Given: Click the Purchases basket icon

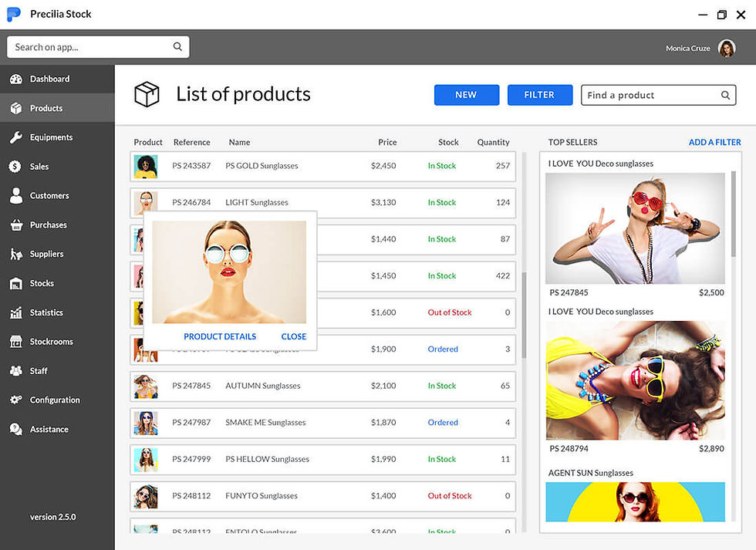Looking at the screenshot, I should (x=16, y=224).
